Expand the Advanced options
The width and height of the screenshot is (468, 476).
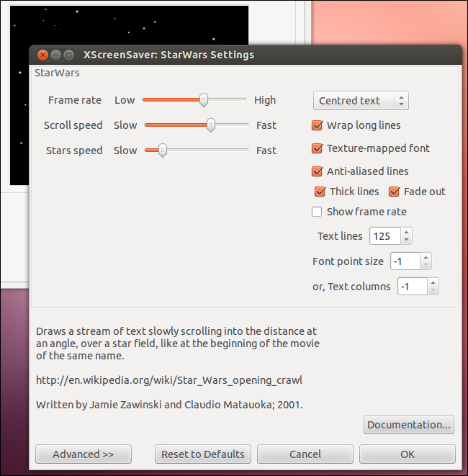(x=84, y=454)
